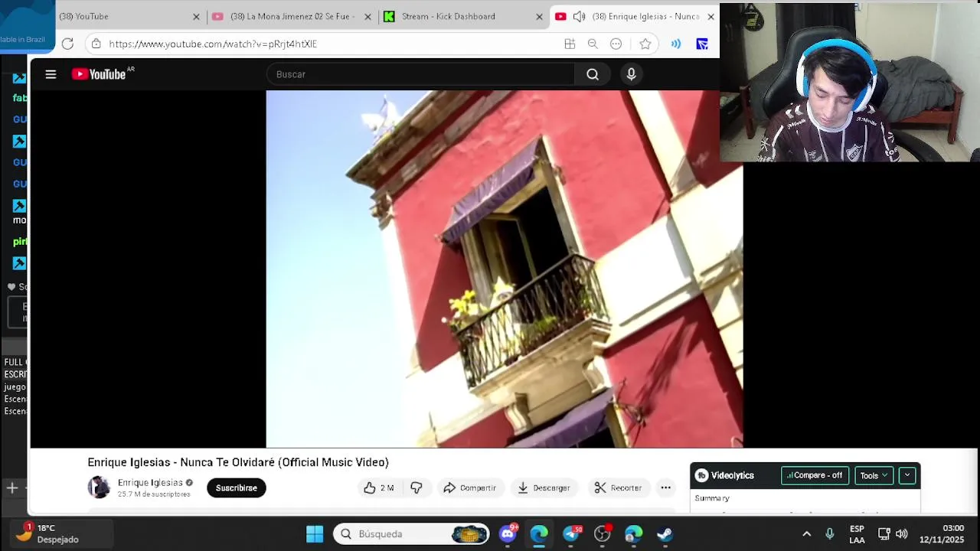Open more actions three-dot menu under video
Screen dimensions: 980x551
[666, 487]
